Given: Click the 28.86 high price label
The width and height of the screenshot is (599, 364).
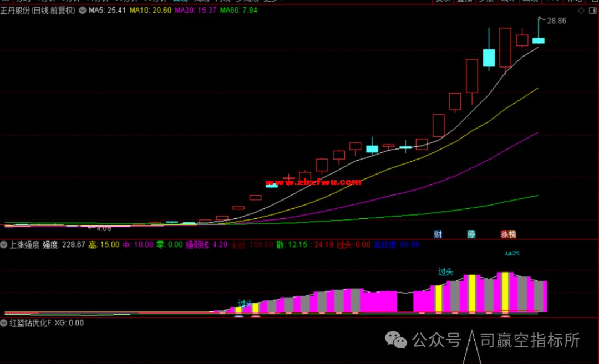Looking at the screenshot, I should coord(557,21).
